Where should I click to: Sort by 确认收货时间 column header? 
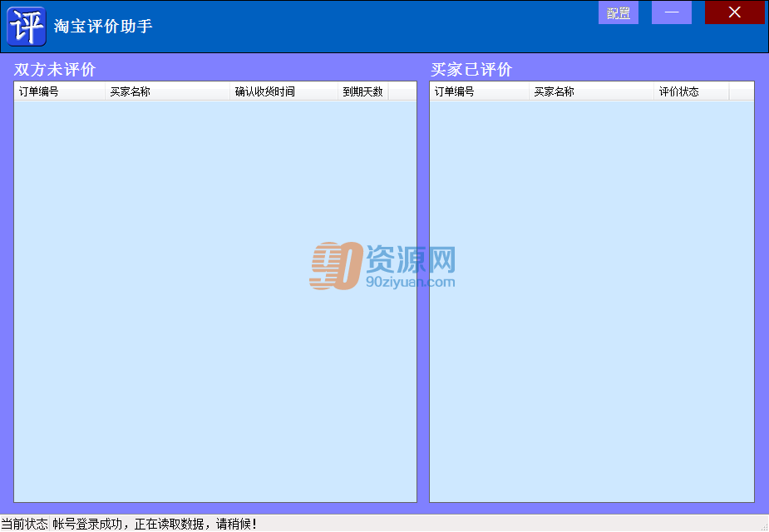pos(283,91)
